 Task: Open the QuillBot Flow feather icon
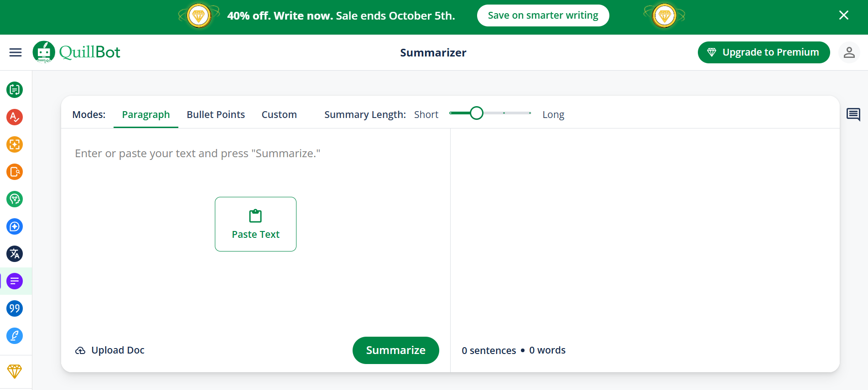tap(15, 336)
